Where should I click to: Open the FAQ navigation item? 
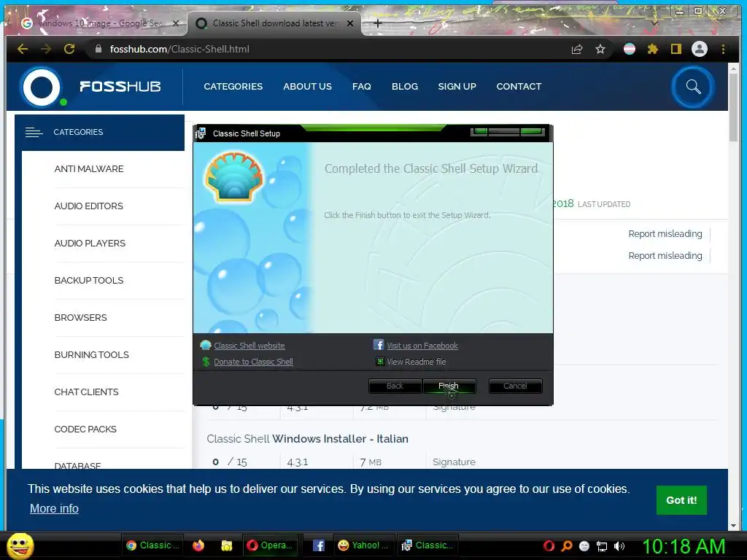[362, 87]
